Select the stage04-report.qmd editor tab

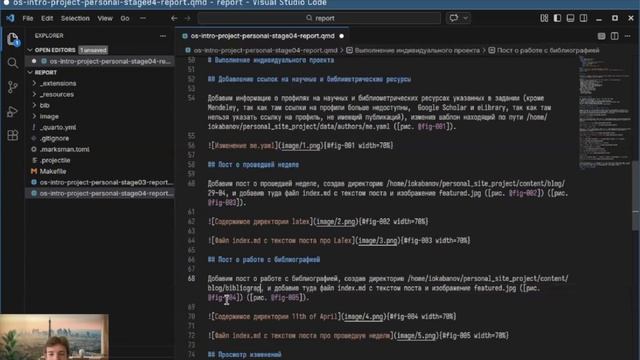pos(262,36)
